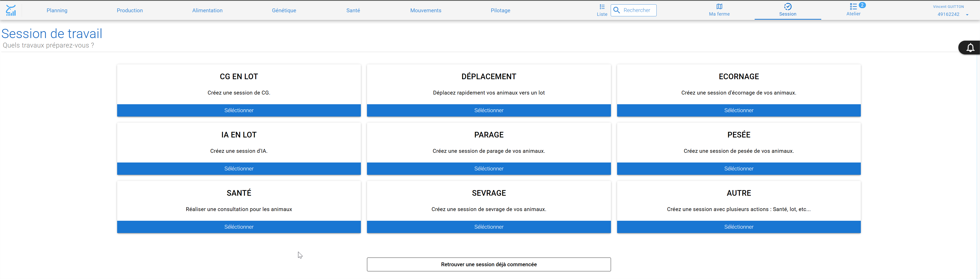
Task: Open notifications bell panel
Action: tap(970, 48)
